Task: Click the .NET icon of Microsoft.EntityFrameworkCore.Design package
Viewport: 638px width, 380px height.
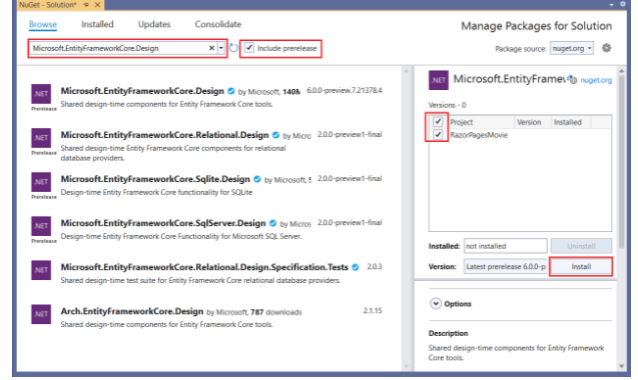Action: tap(41, 94)
